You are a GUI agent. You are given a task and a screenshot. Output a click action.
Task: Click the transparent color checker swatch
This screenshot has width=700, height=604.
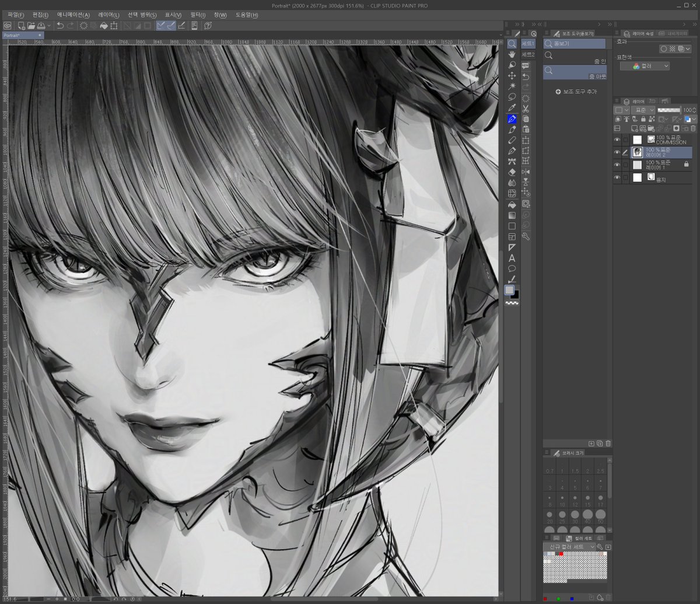click(512, 303)
